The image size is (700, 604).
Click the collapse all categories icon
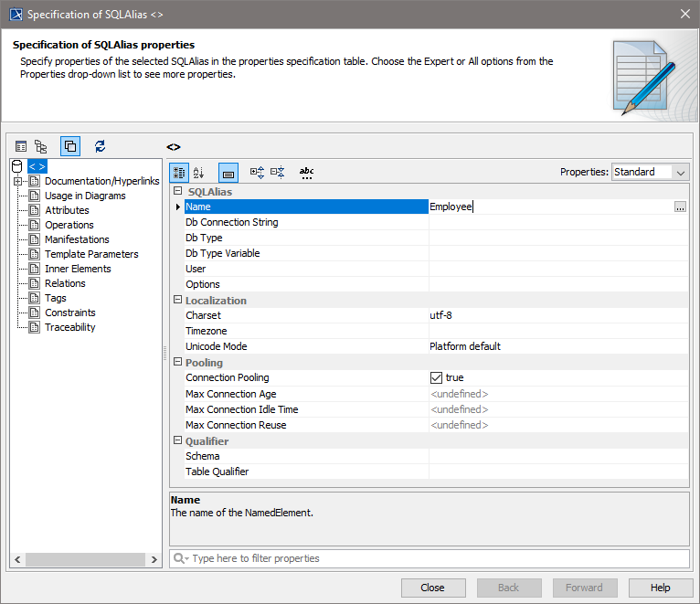click(x=278, y=172)
